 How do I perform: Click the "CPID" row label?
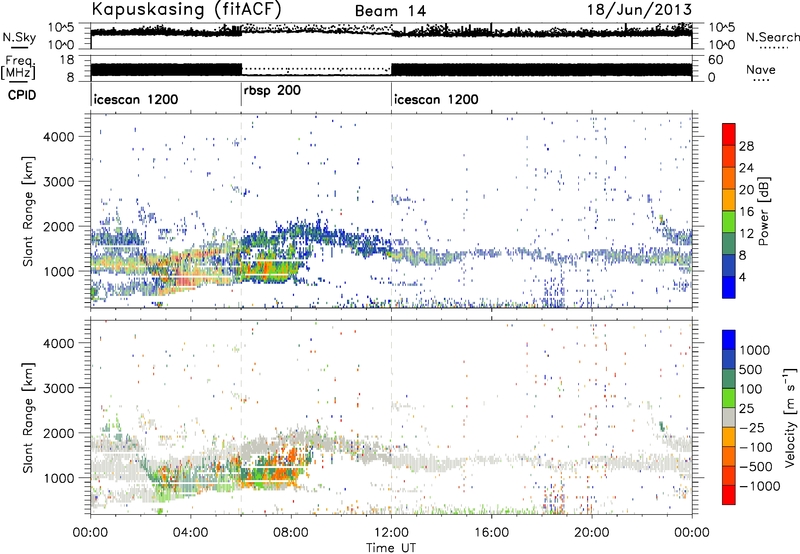pyautogui.click(x=22, y=95)
